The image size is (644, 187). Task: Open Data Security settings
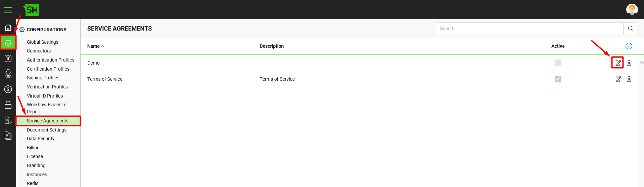(41, 139)
